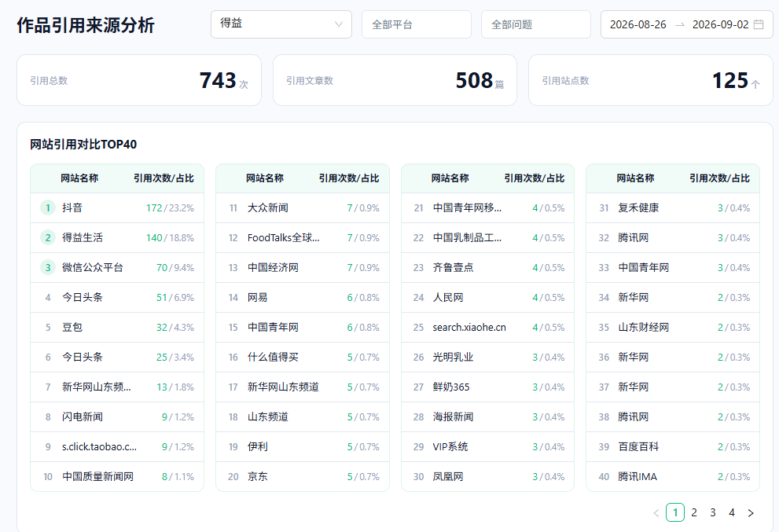Click the 172 / 23.2% citation value
779x532 pixels.
tap(170, 207)
